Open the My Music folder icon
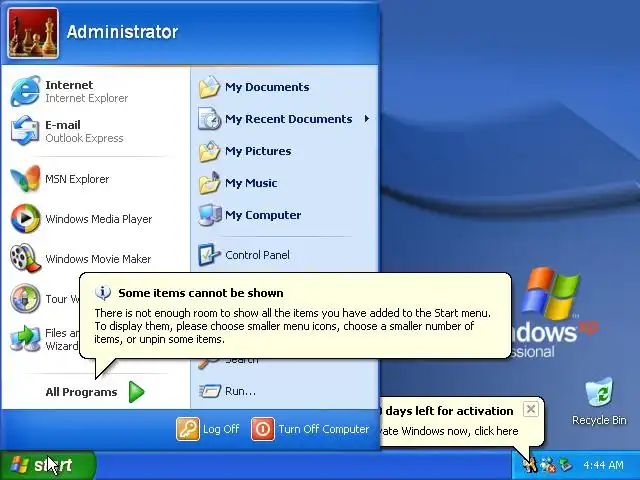Image resolution: width=640 pixels, height=480 pixels. coord(209,183)
